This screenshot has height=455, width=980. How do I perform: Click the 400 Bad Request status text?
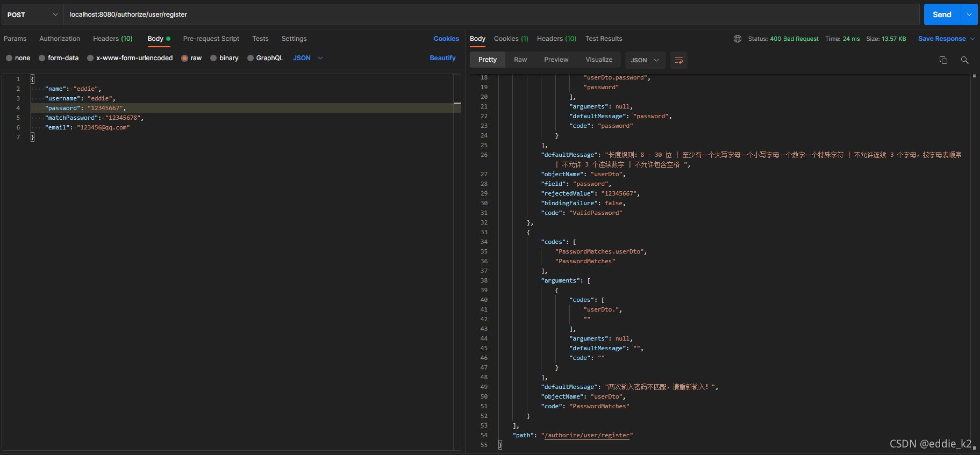coord(794,39)
